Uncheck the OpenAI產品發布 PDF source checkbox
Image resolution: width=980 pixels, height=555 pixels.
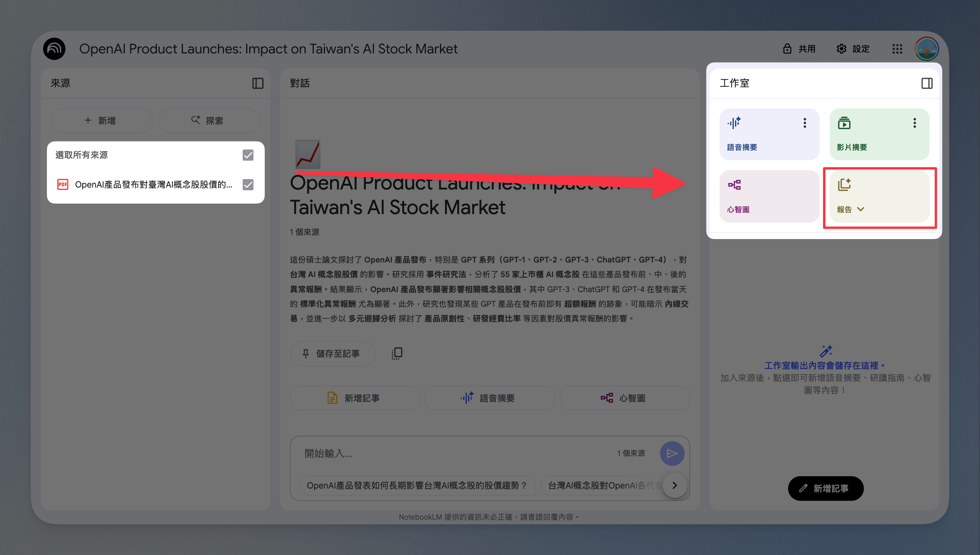248,184
